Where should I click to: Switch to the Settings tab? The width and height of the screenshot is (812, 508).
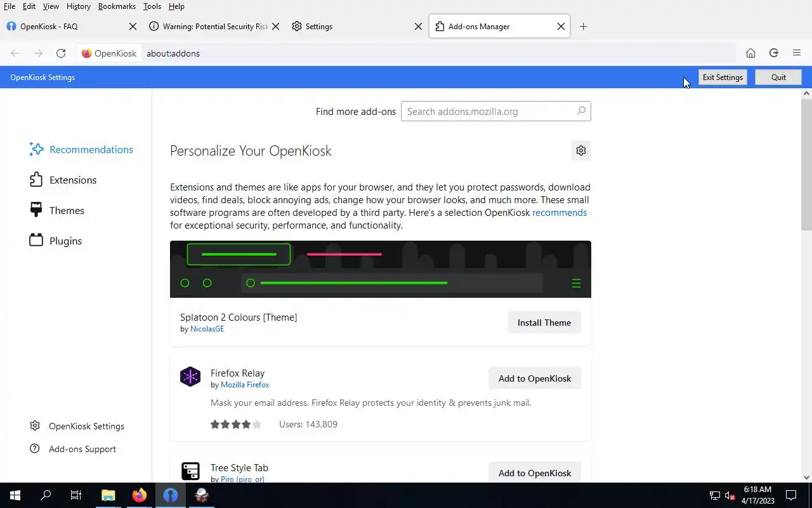coord(357,27)
